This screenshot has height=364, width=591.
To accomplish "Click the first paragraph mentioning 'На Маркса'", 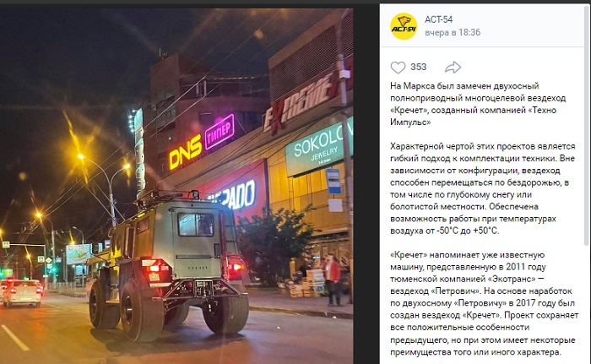I will 478,104.
